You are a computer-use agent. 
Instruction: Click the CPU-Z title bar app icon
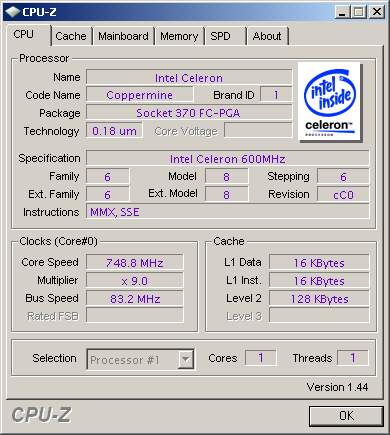[x=13, y=12]
